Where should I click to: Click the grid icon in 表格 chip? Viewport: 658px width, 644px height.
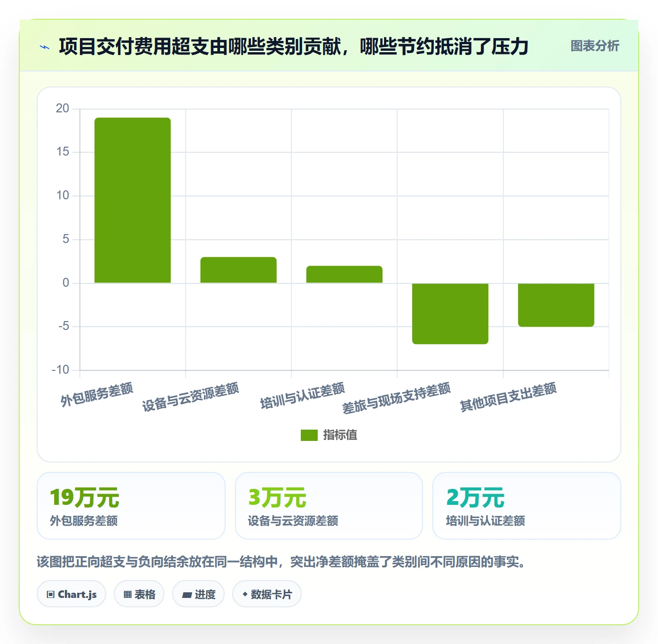tap(127, 595)
